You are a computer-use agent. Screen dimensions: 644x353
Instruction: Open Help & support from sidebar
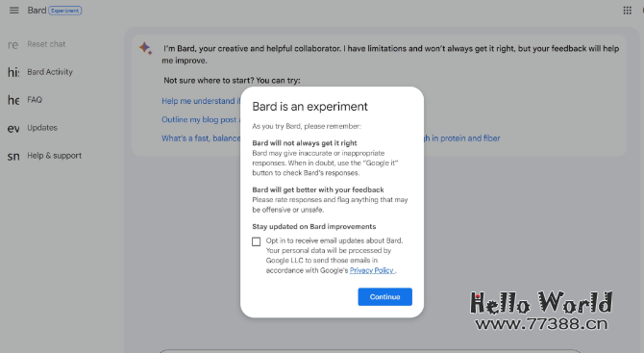click(x=54, y=156)
